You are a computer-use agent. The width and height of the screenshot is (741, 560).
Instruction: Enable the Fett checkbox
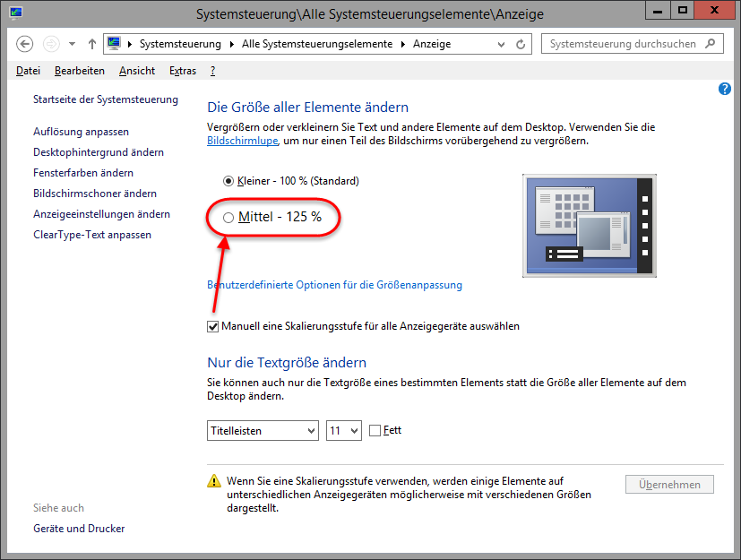tap(375, 431)
